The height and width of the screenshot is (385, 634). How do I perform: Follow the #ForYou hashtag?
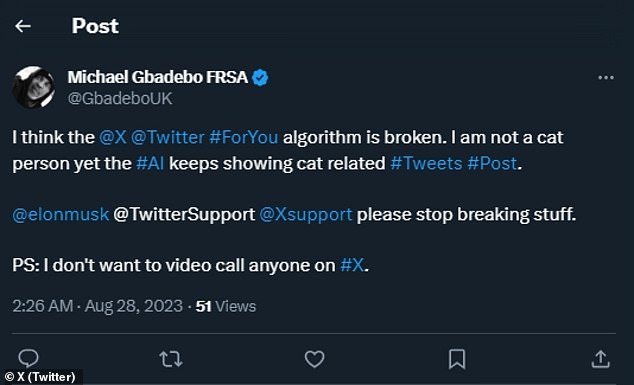coord(244,138)
